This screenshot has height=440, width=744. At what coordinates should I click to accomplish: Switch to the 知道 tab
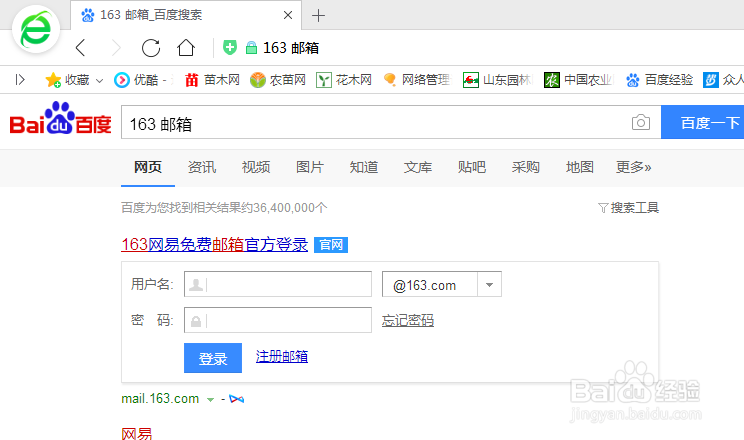(364, 167)
